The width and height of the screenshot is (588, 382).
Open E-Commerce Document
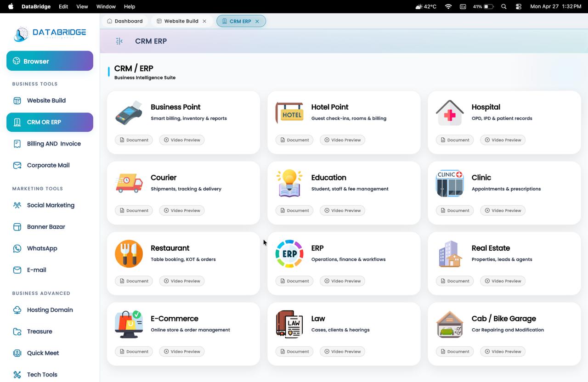click(134, 352)
